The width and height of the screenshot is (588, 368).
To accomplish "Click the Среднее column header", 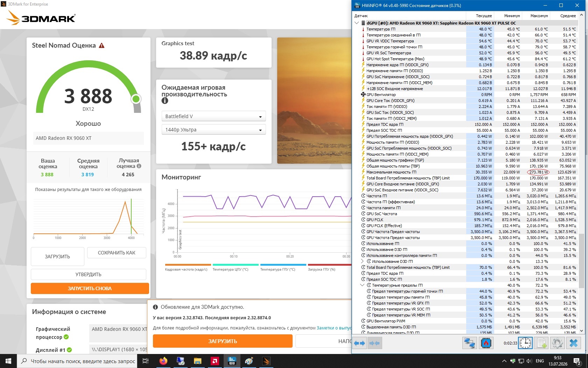I will click(564, 16).
